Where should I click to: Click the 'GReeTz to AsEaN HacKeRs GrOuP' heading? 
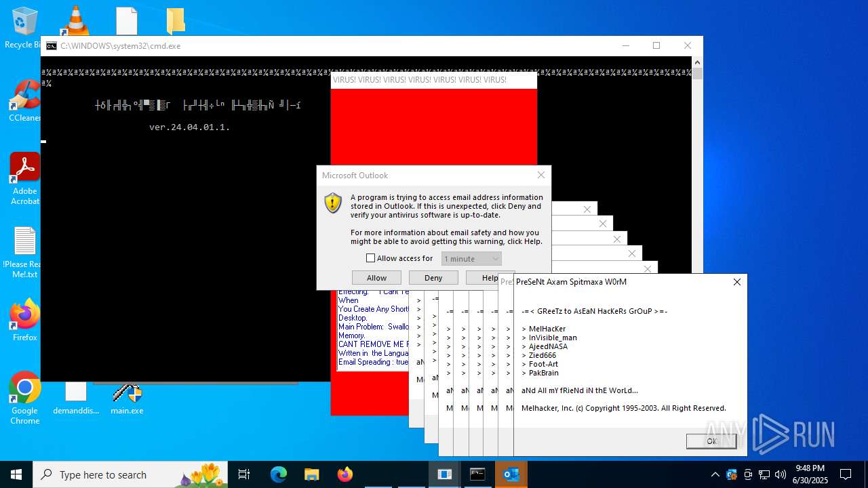[594, 311]
